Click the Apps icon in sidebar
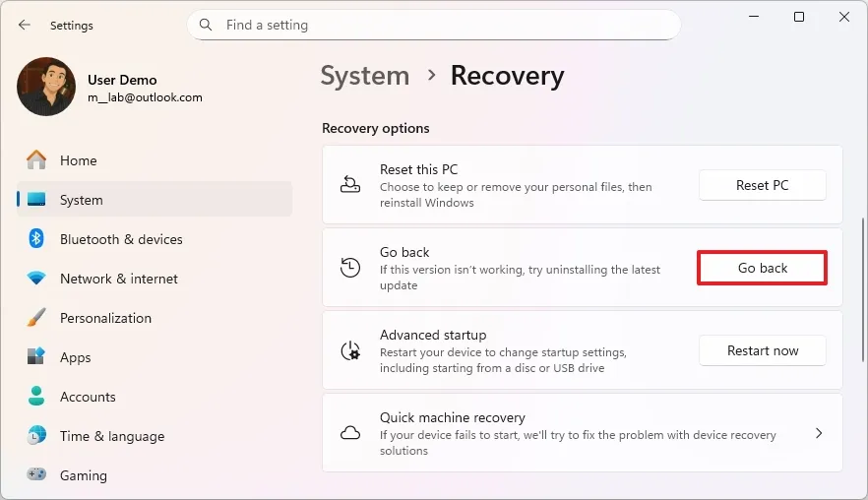Image resolution: width=868 pixels, height=500 pixels. (36, 356)
